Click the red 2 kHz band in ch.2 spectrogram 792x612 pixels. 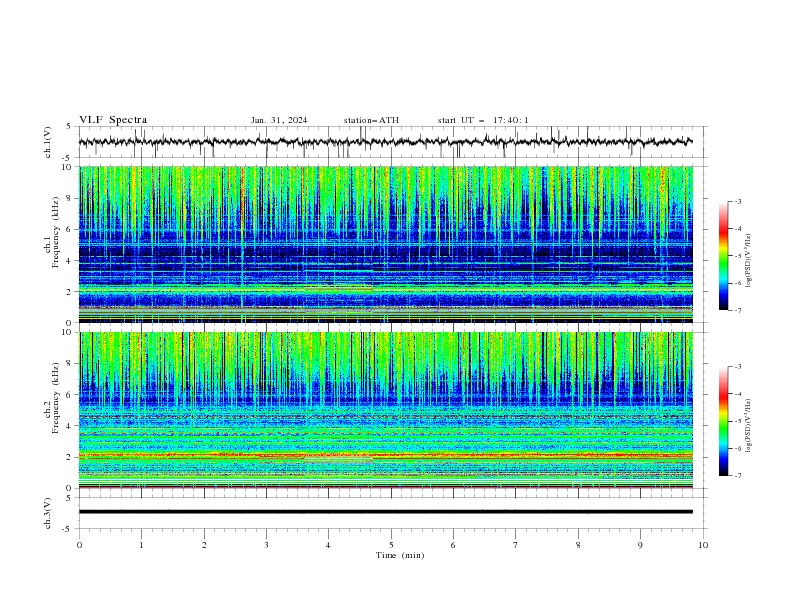click(x=385, y=455)
